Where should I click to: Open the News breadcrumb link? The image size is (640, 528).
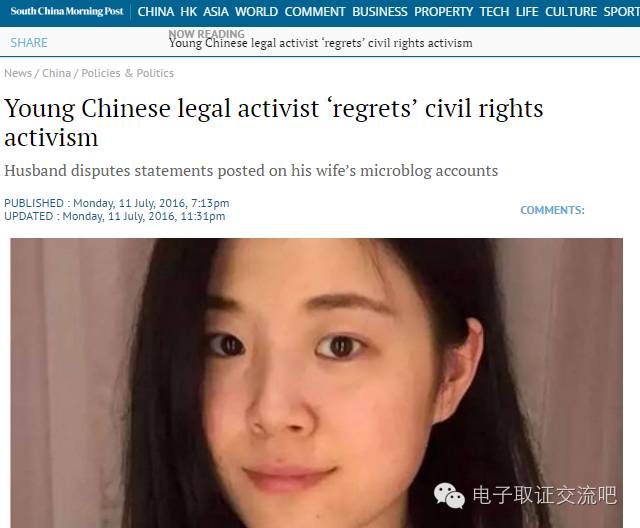(18, 73)
